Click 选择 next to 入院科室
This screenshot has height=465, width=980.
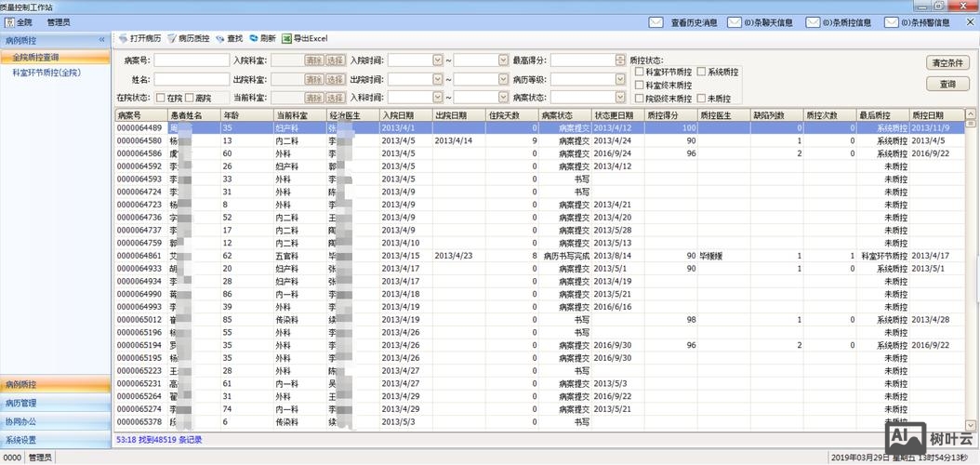pyautogui.click(x=335, y=60)
